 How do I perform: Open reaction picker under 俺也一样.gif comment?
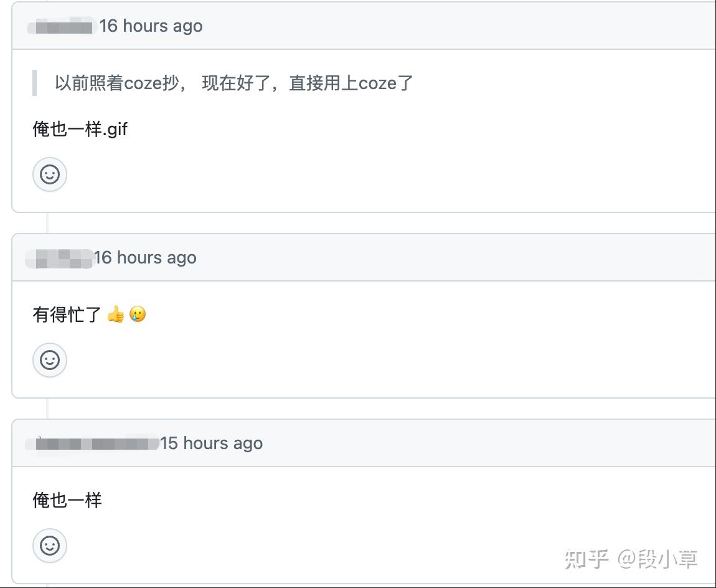pyautogui.click(x=50, y=174)
